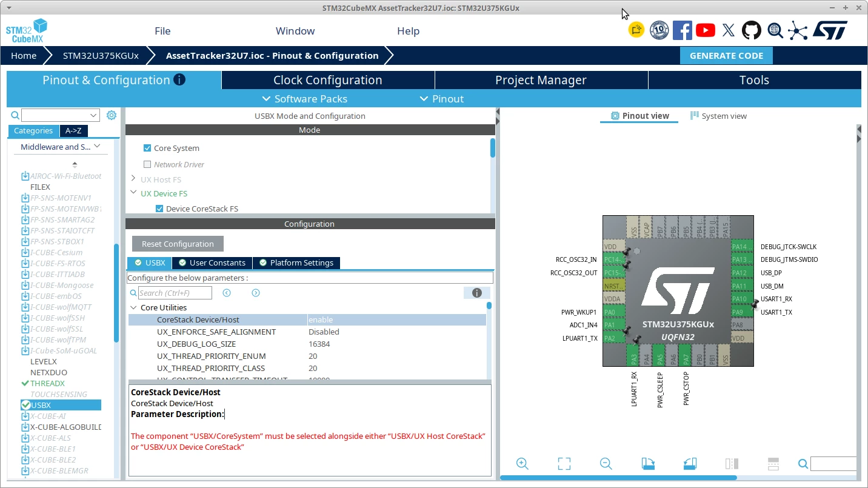Collapse the UX Device FS node
The height and width of the screenshot is (488, 868).
[133, 193]
